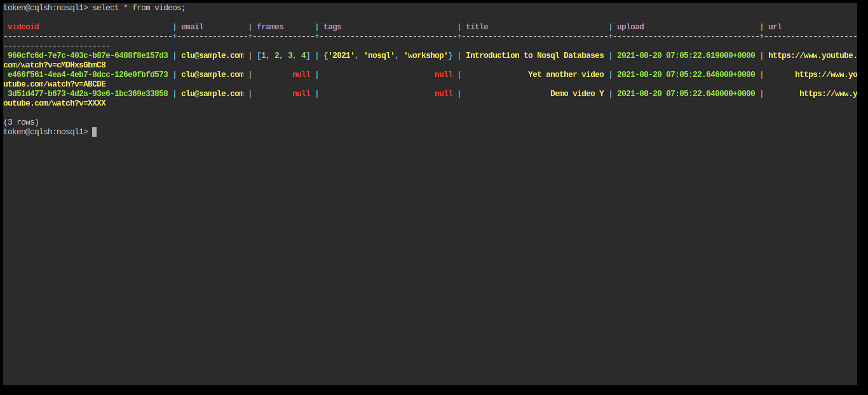Click the upload column header
The width and height of the screenshot is (868, 395).
(x=630, y=26)
